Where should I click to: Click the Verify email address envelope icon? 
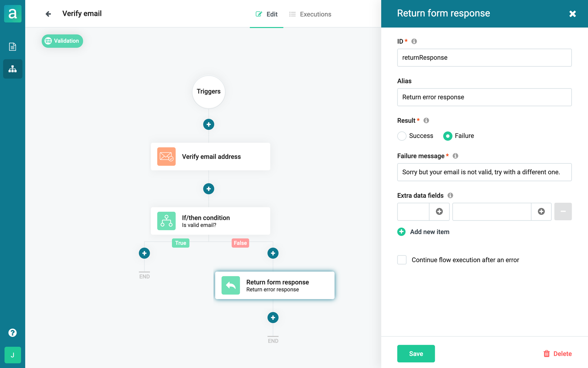pos(166,157)
